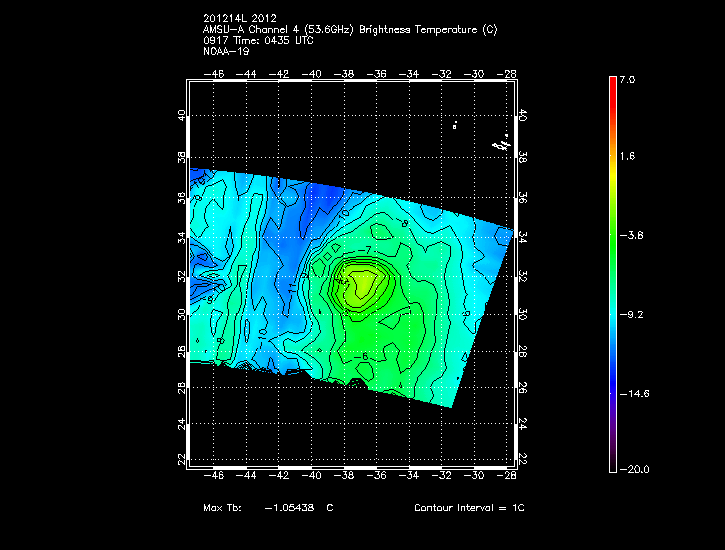This screenshot has height=550, width=725.
Task: Click the NOAA-19 satellite label
Action: pyautogui.click(x=225, y=53)
